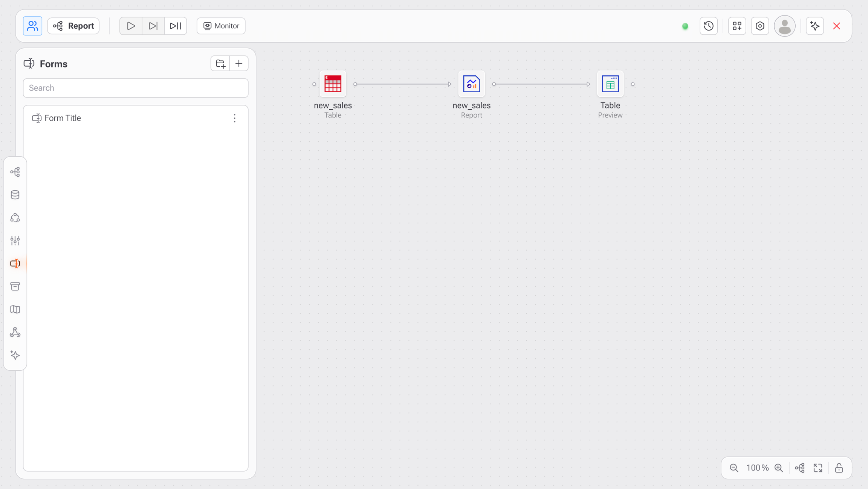Click the Run play button
The image size is (868, 489).
tap(131, 26)
